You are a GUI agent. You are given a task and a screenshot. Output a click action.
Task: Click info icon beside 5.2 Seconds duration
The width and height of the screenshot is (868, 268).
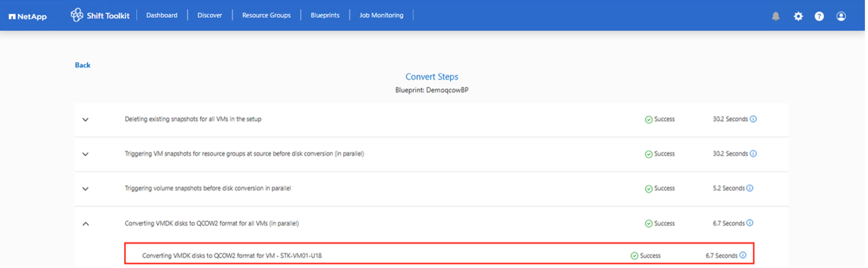[x=750, y=188]
